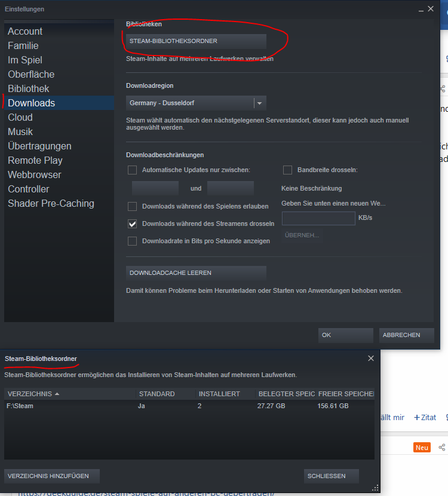This screenshot has width=448, height=496.
Task: Uncheck Downloads während des Streamens drosseln
Action: tap(132, 223)
